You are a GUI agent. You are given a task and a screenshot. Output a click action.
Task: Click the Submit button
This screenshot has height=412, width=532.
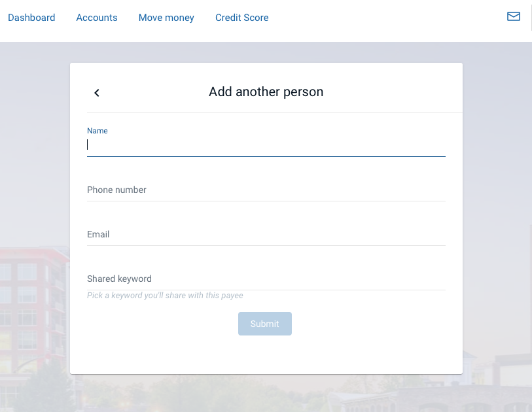[x=264, y=324]
